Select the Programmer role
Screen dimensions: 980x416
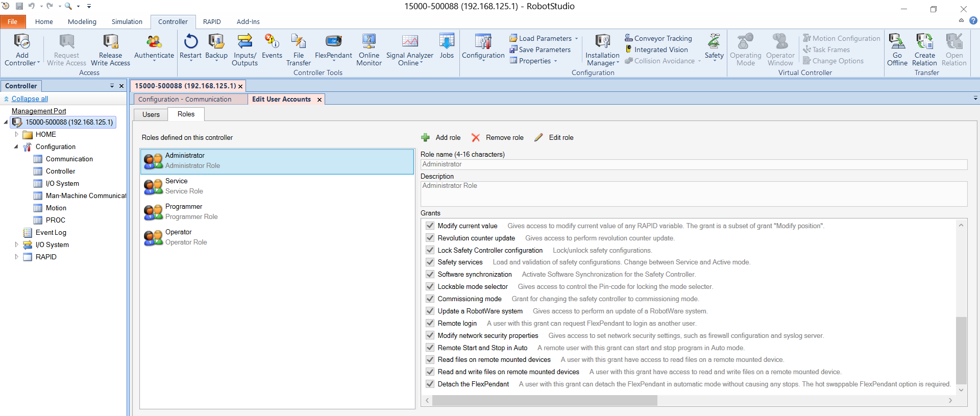277,212
